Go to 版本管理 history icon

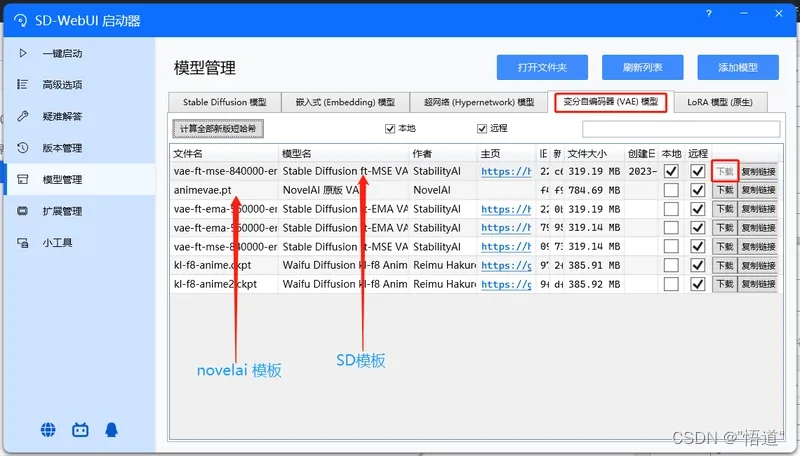pyautogui.click(x=22, y=148)
